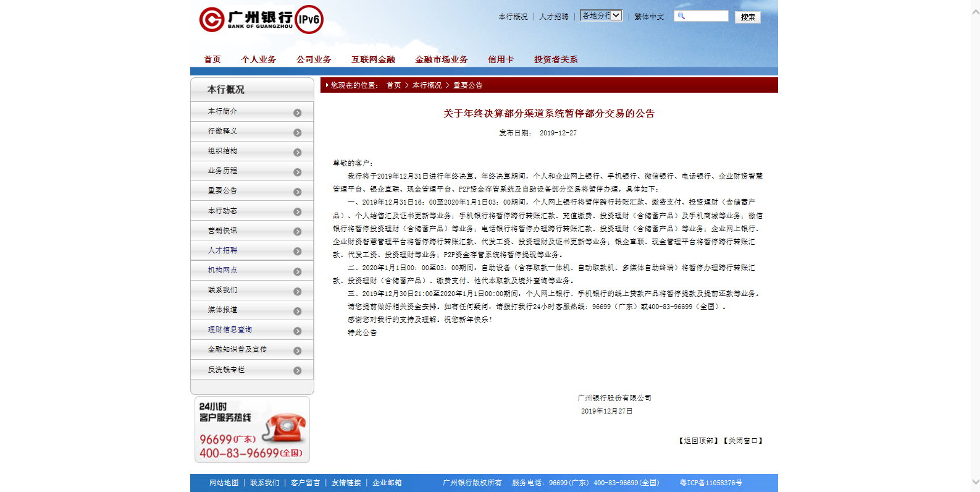Open footer 企业邮箱 link

(x=387, y=483)
